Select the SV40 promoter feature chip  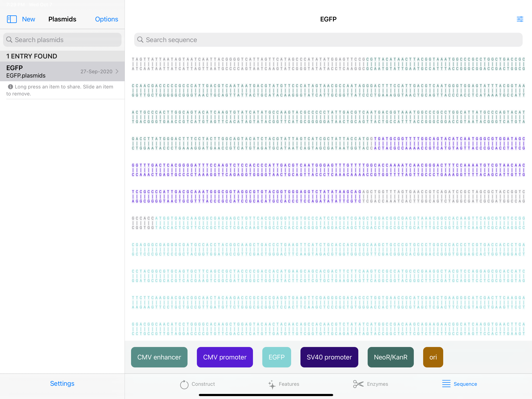[x=329, y=357]
